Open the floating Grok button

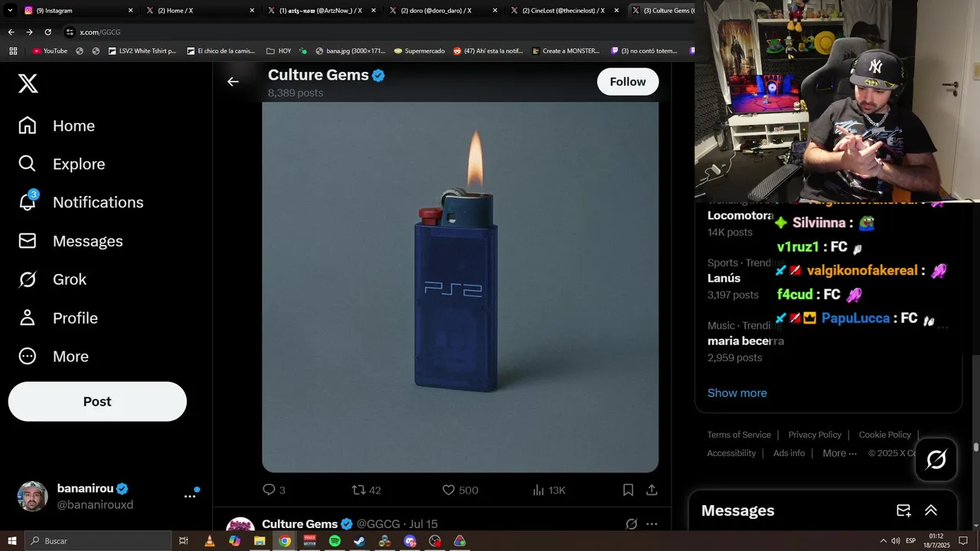pyautogui.click(x=936, y=459)
